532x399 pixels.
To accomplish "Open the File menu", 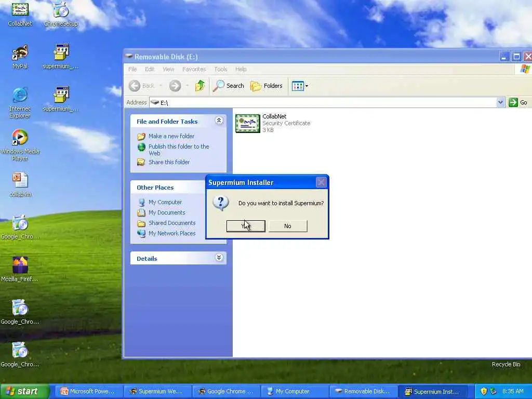I will pos(132,69).
